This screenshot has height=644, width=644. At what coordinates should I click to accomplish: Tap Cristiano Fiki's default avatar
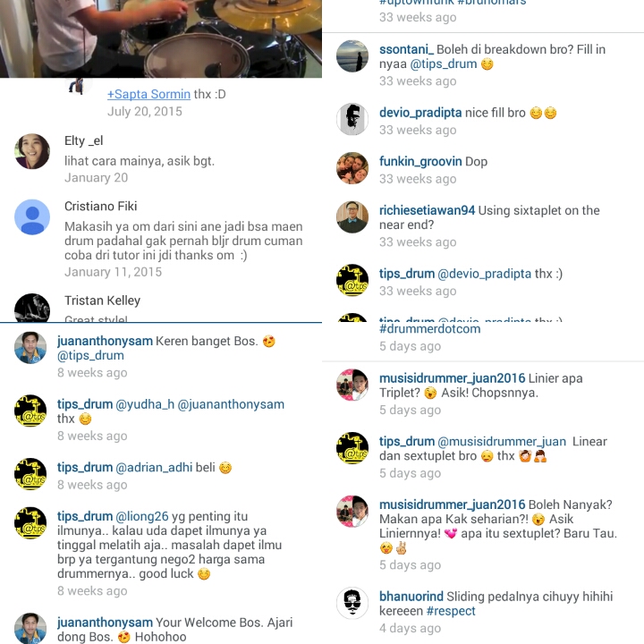(32, 216)
